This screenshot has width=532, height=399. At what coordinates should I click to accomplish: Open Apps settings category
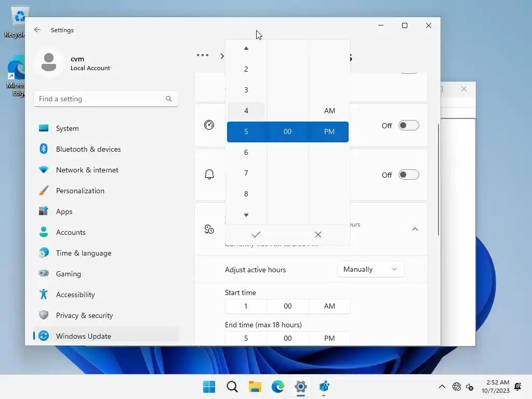click(106, 211)
